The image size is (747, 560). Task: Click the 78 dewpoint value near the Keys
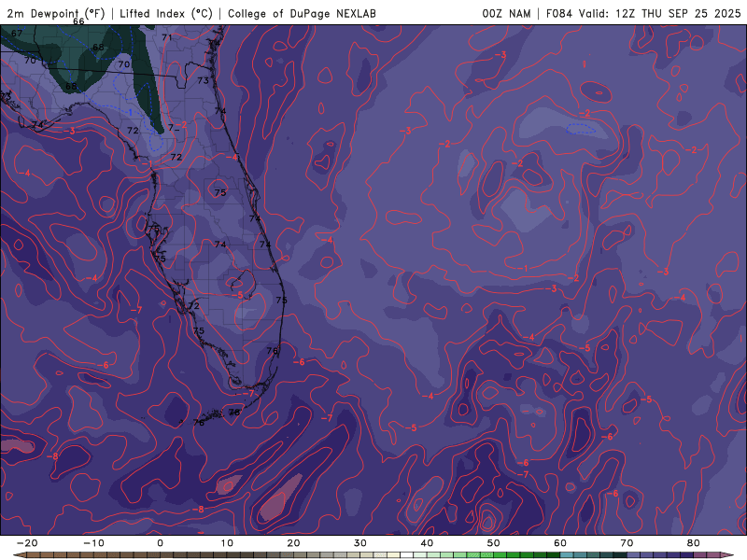[234, 413]
